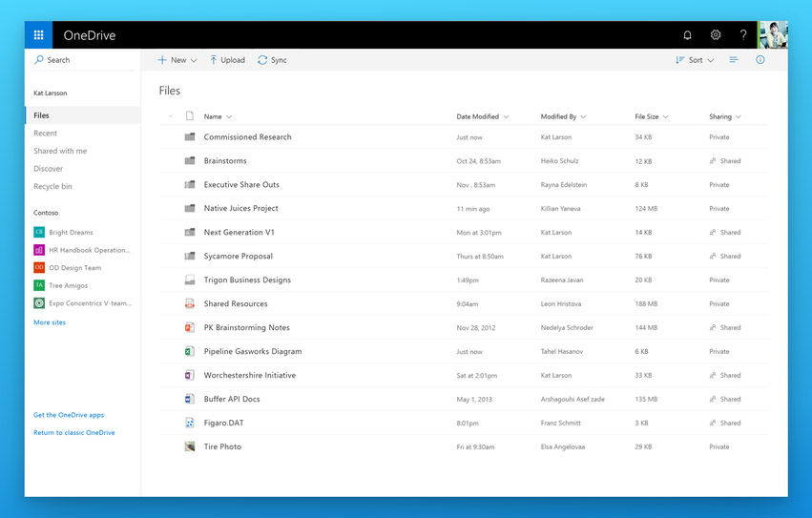
Task: Open HR Handbook Operation site
Action: pyautogui.click(x=82, y=250)
